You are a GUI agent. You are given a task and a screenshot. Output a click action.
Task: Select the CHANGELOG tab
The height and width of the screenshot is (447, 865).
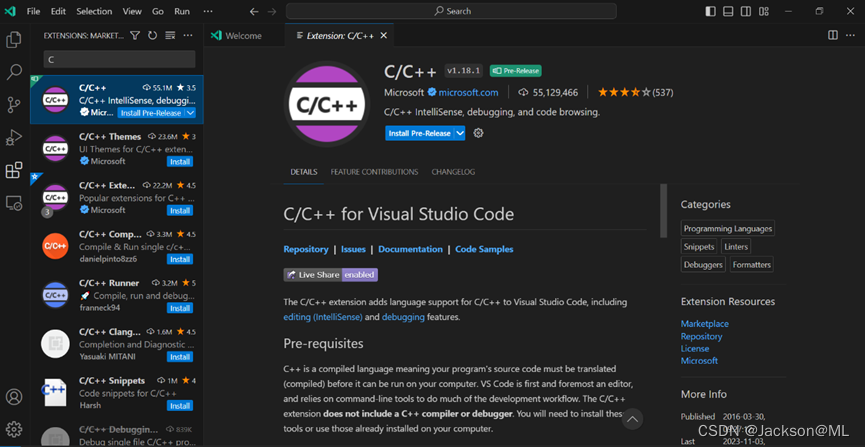453,172
